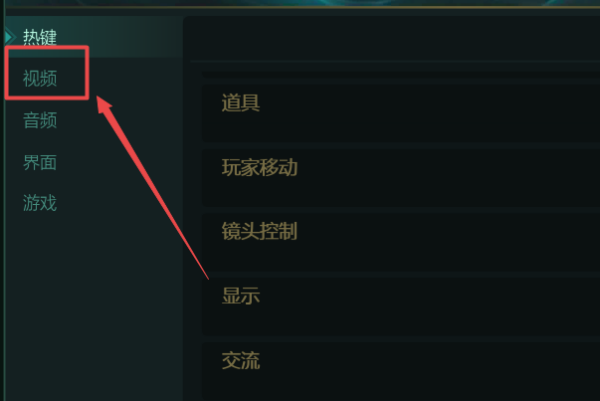
Task: Click the red arrow annotation pointing at 视频
Action: 152,187
